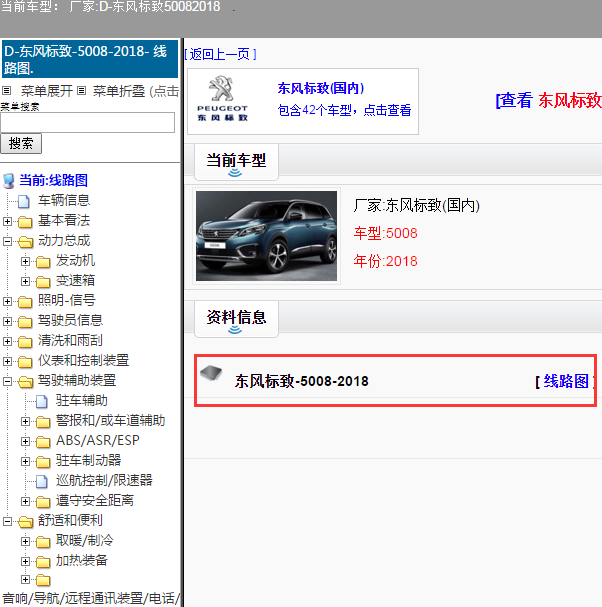Click the 遵守安全距离 folder icon
Screen dimensions: 602x607
click(43, 501)
